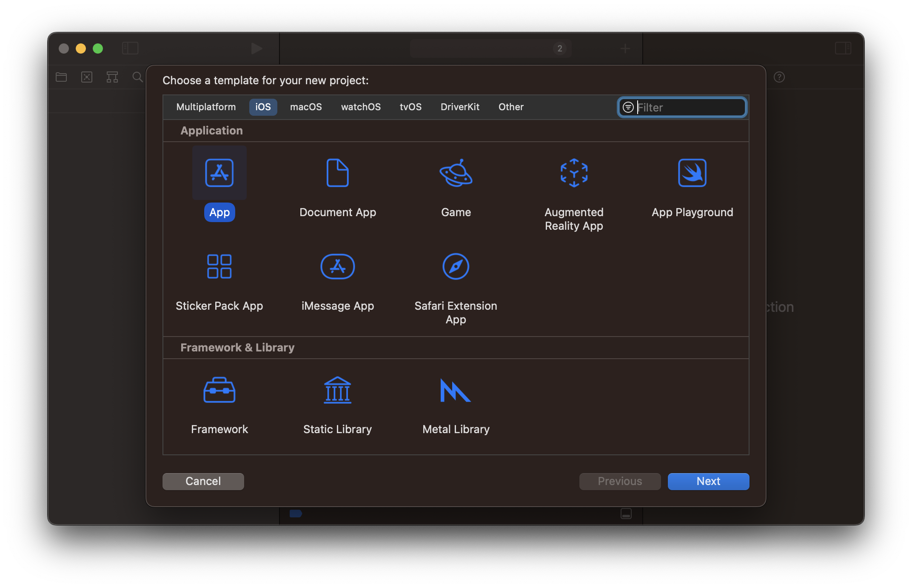Switch to the macOS tab
Image resolution: width=912 pixels, height=588 pixels.
(306, 107)
